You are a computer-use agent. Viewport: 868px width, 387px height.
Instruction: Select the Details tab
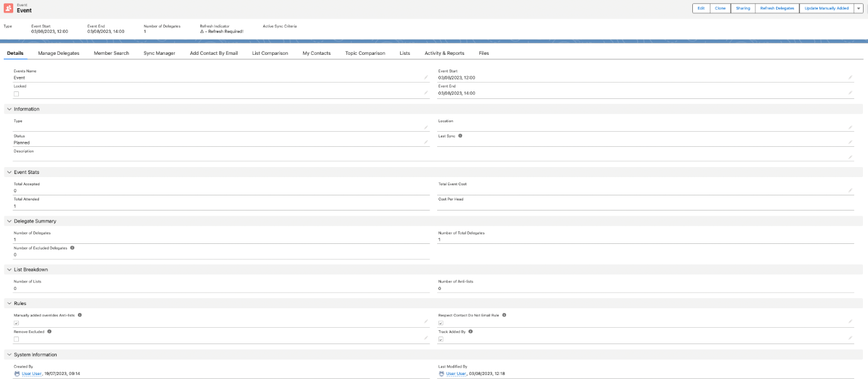tap(15, 53)
